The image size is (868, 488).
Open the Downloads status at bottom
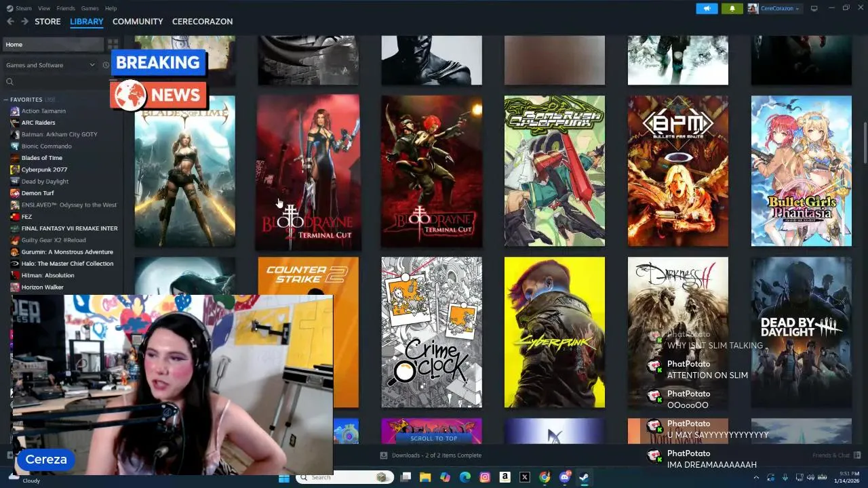[431, 455]
